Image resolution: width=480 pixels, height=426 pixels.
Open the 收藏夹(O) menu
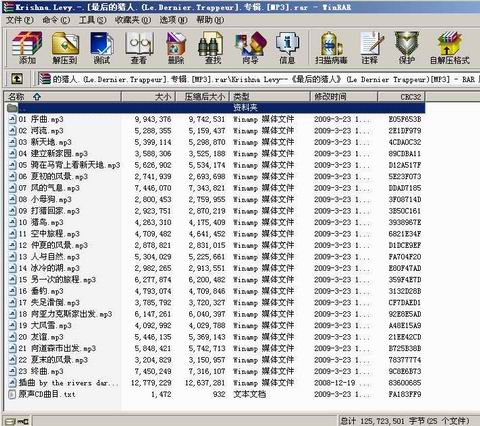click(x=133, y=20)
